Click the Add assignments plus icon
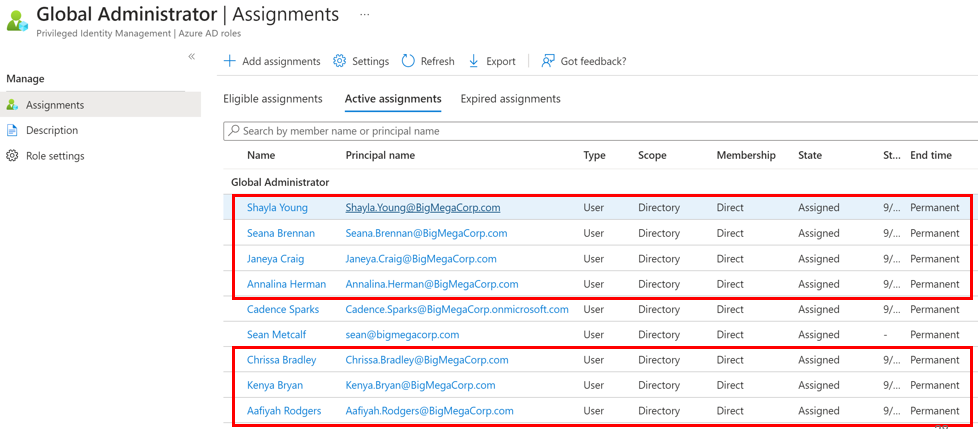Image resolution: width=979 pixels, height=429 pixels. pyautogui.click(x=230, y=61)
